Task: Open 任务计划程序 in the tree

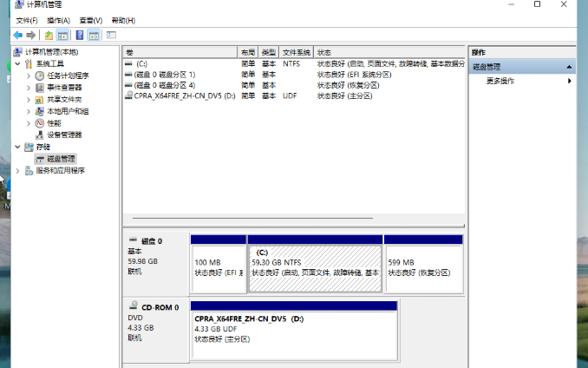Action: (67, 76)
